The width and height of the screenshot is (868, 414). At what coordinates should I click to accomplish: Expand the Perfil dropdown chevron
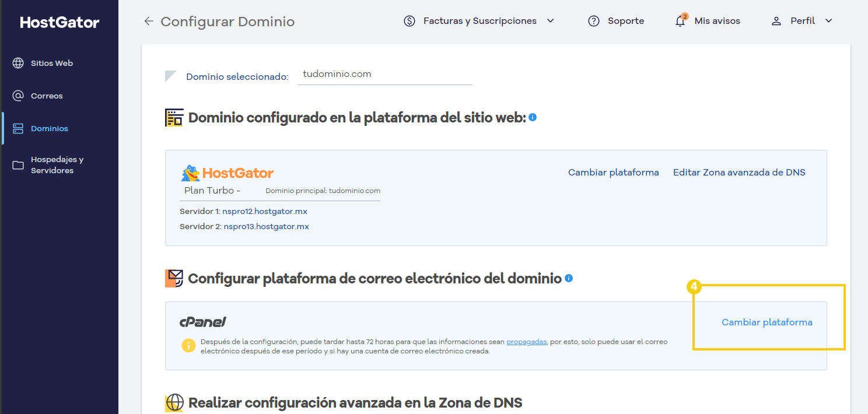tap(828, 21)
